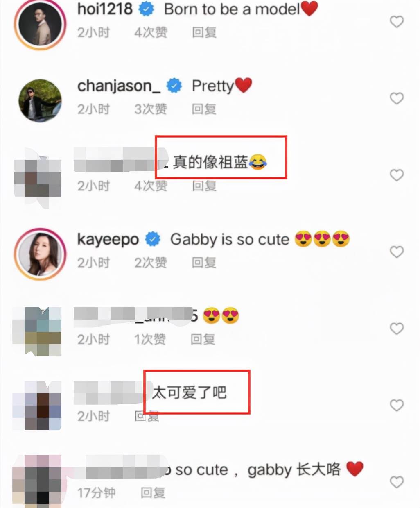Reply to the 17分钟 old comment
The image size is (420, 508).
tap(153, 492)
